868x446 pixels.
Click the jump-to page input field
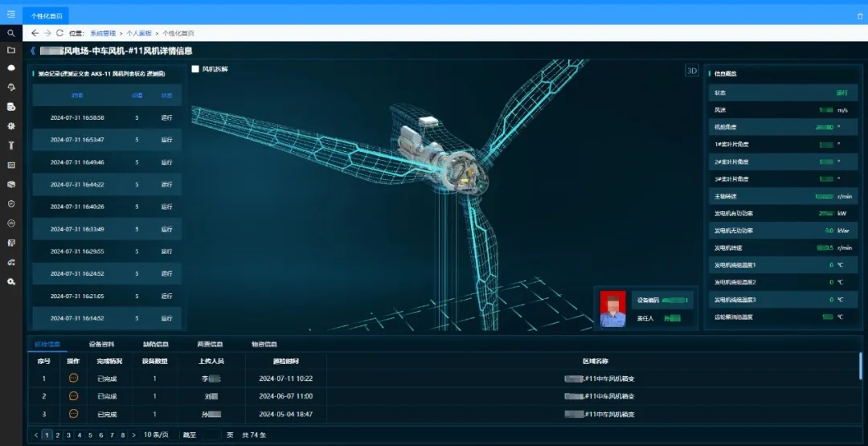(209, 435)
